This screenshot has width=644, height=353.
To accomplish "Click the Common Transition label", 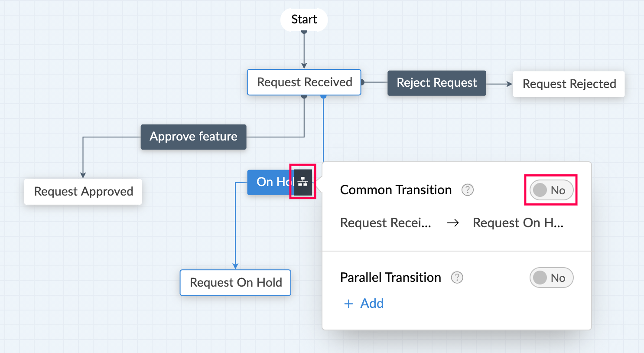I will (395, 190).
